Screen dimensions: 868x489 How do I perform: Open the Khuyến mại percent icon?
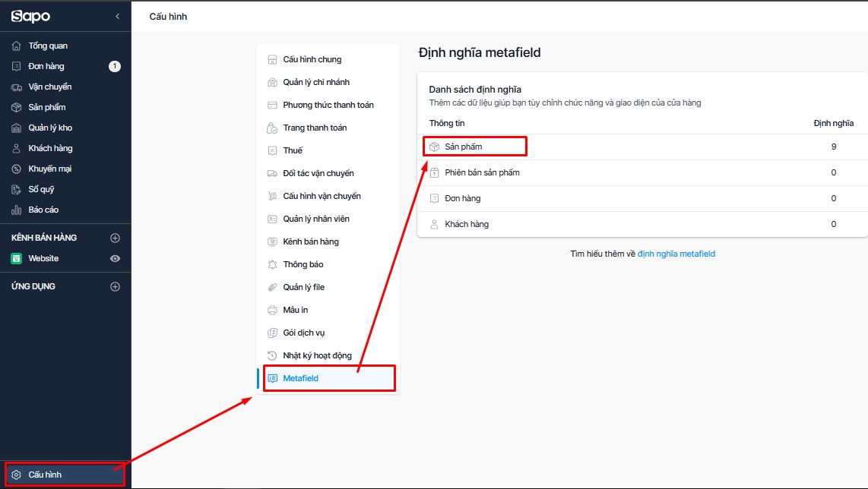tap(17, 169)
